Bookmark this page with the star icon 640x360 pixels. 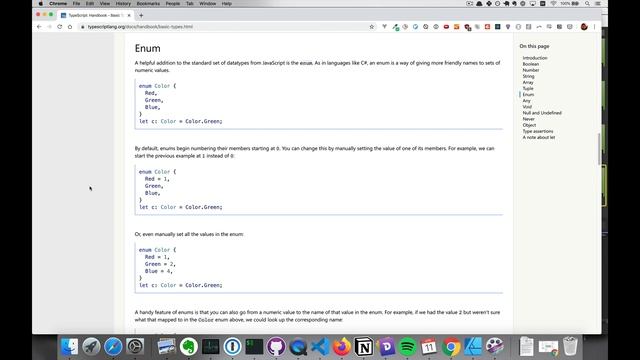[x=371, y=27]
